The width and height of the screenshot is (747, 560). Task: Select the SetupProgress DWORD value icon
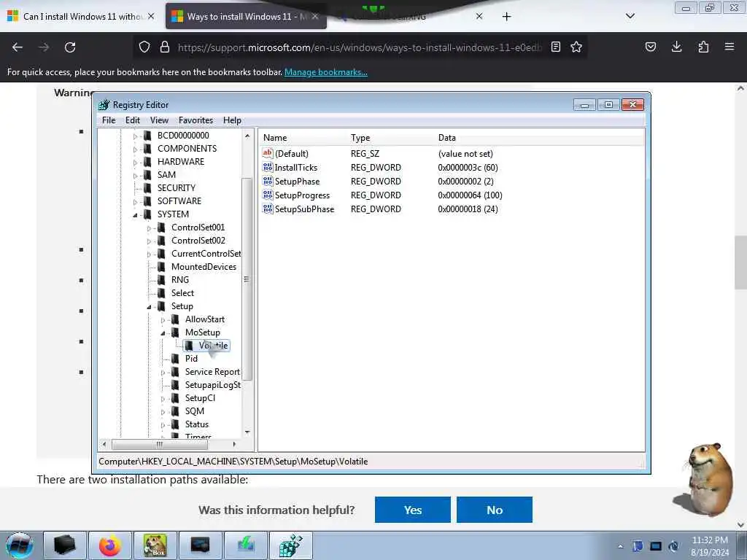(268, 195)
